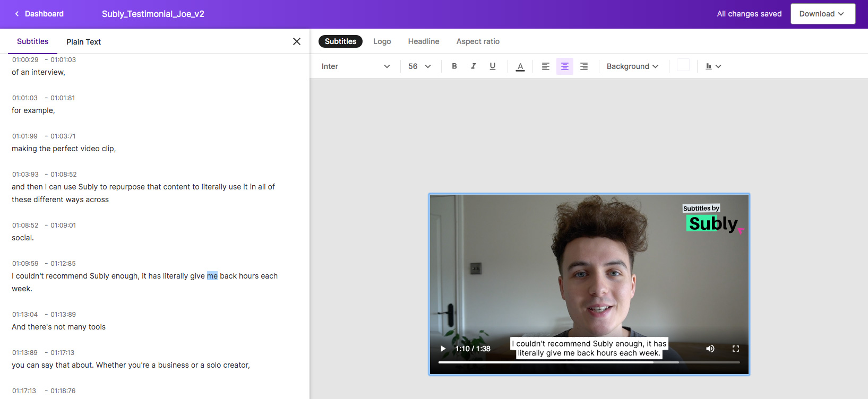
Task: Open the Headline tab
Action: (x=423, y=41)
